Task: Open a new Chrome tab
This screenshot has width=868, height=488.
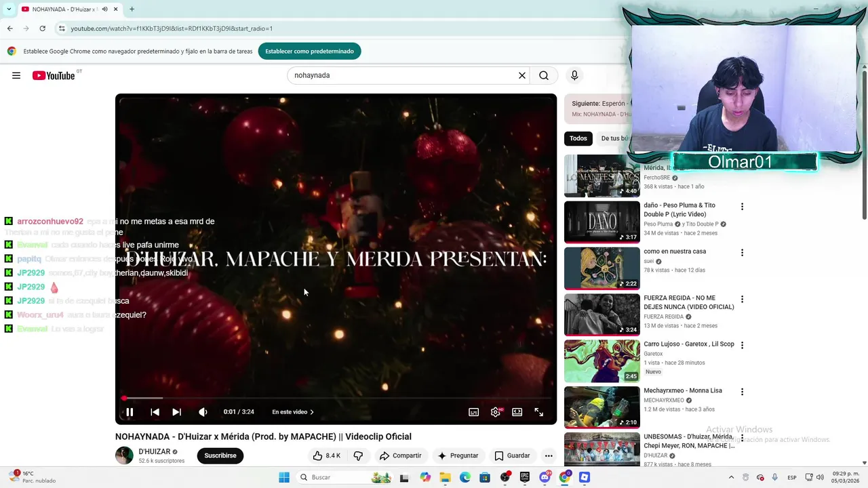Action: tap(132, 9)
